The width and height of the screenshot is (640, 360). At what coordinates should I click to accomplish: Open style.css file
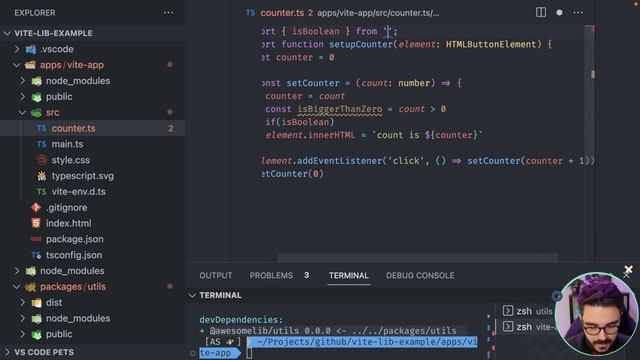71,160
